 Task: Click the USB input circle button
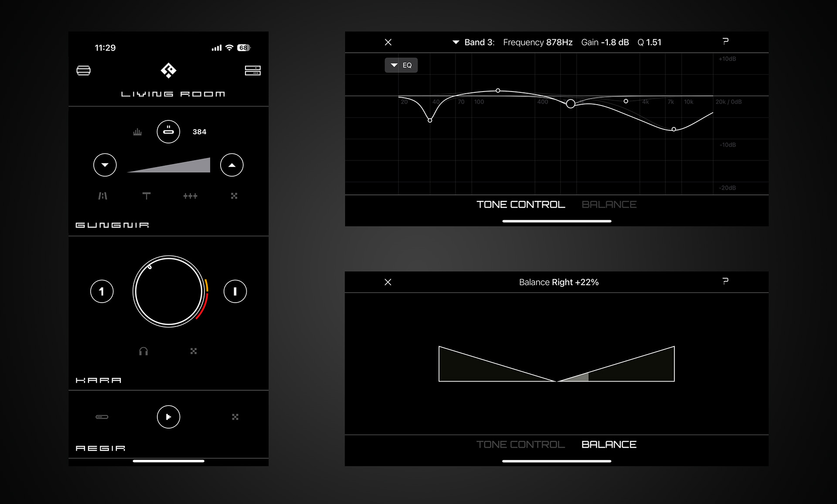[x=168, y=132]
